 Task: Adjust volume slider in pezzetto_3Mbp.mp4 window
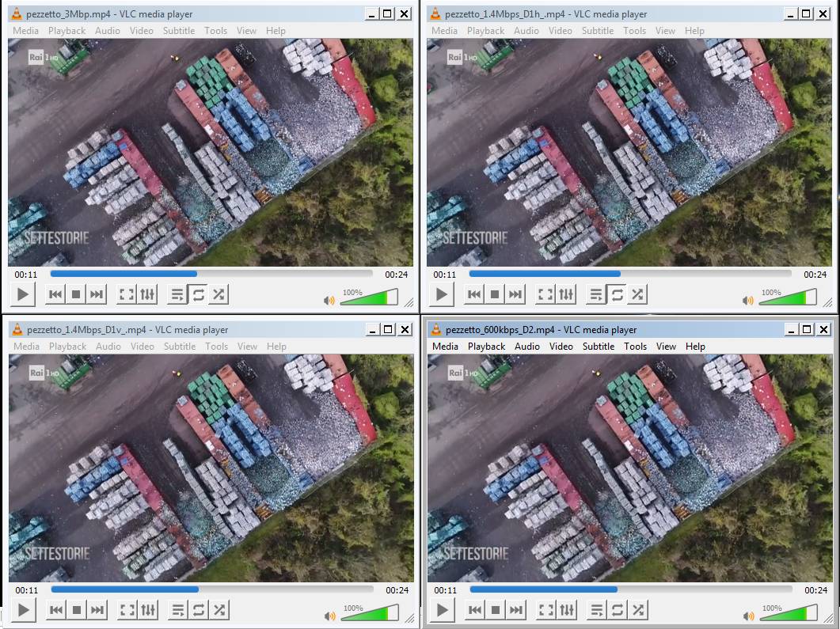pyautogui.click(x=369, y=297)
